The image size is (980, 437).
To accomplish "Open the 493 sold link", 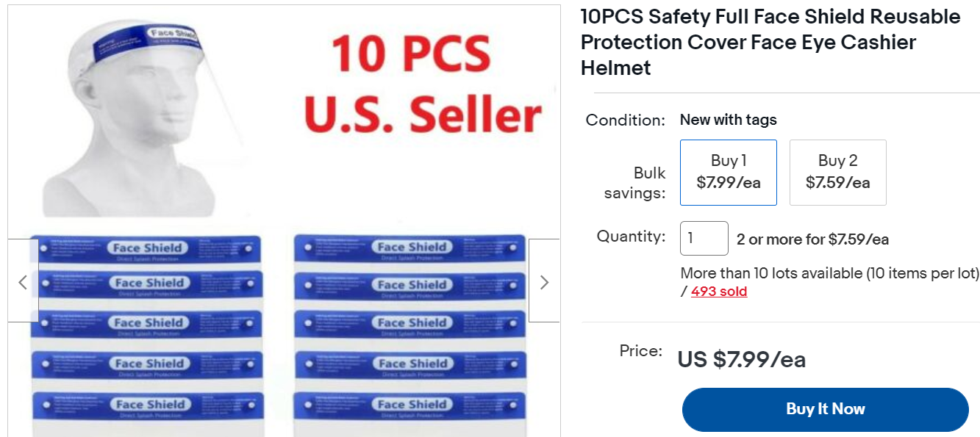I will click(718, 292).
